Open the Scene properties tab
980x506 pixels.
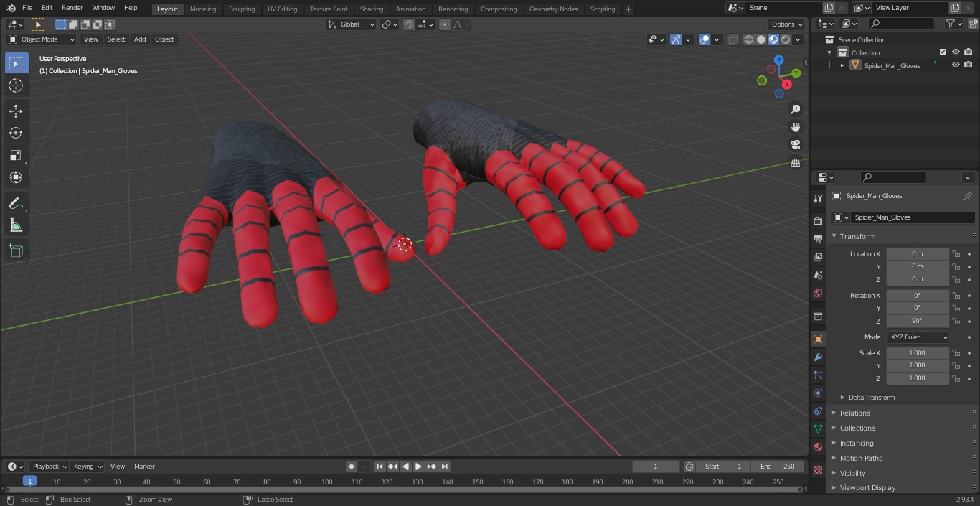click(x=818, y=275)
